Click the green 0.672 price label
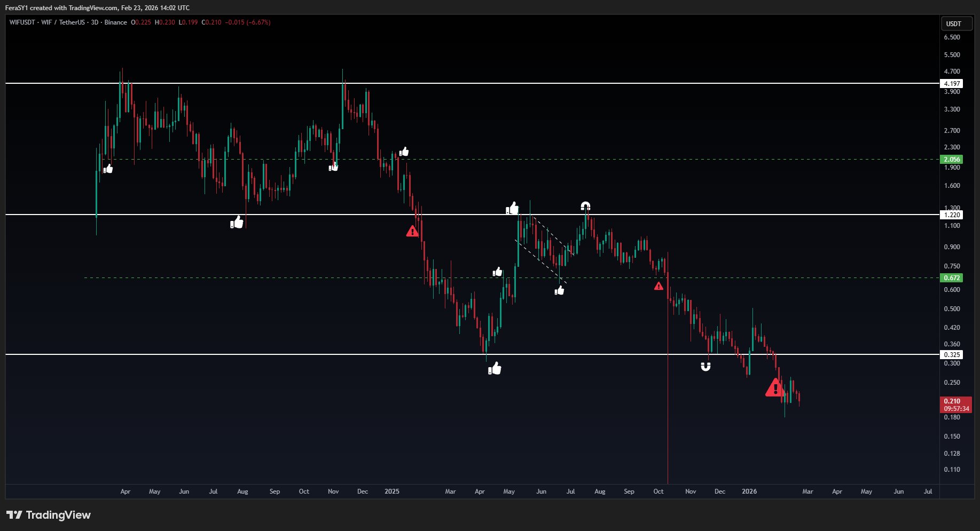The image size is (980, 531). [x=952, y=278]
